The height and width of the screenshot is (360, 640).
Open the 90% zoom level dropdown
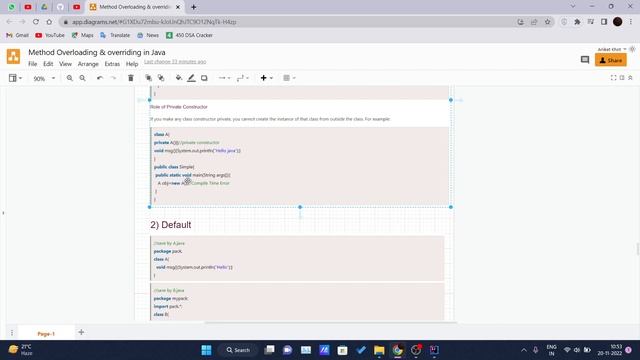(x=44, y=78)
